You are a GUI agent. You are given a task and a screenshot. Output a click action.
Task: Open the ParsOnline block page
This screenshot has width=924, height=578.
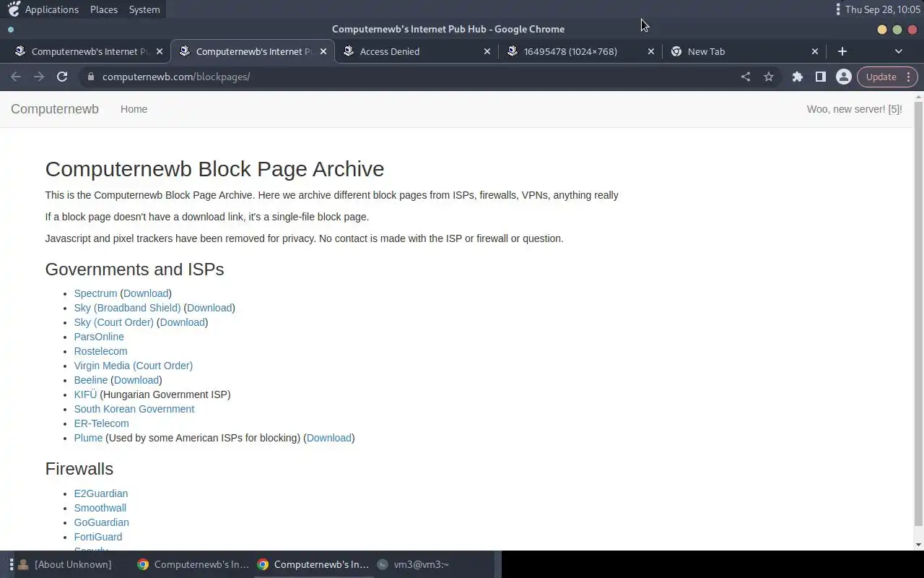pos(99,337)
